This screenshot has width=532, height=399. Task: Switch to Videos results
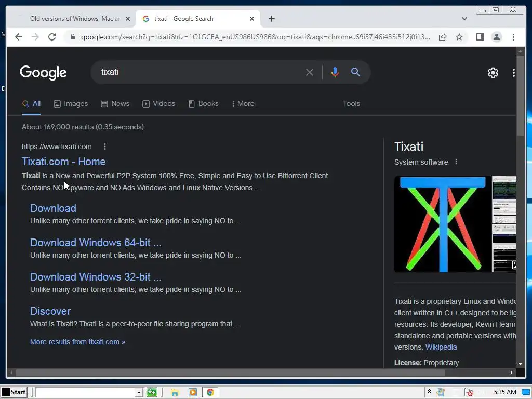[x=158, y=104]
